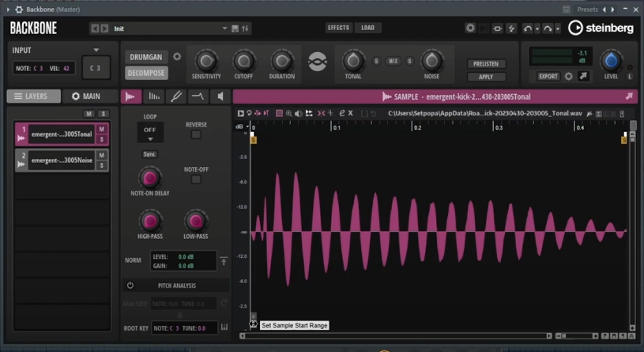The width and height of the screenshot is (644, 352).
Task: Toggle loop playback in the sample toolbar
Action: 249,113
